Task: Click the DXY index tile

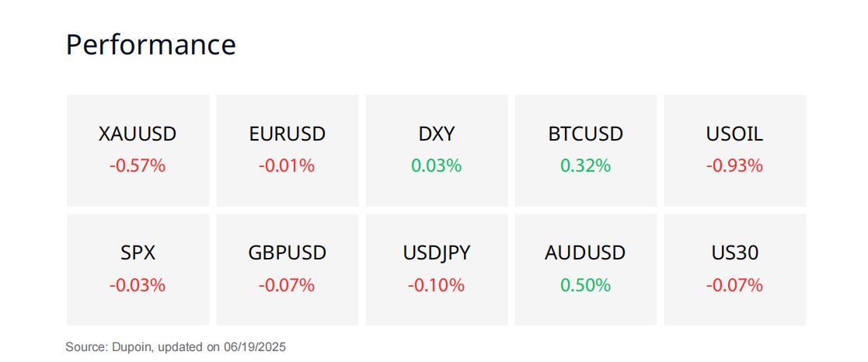Action: click(x=436, y=151)
